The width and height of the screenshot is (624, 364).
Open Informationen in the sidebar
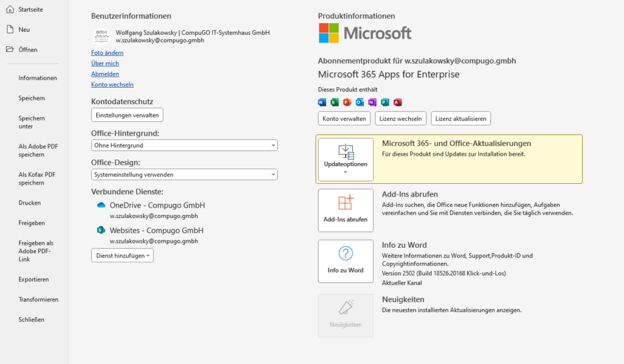[x=37, y=78]
